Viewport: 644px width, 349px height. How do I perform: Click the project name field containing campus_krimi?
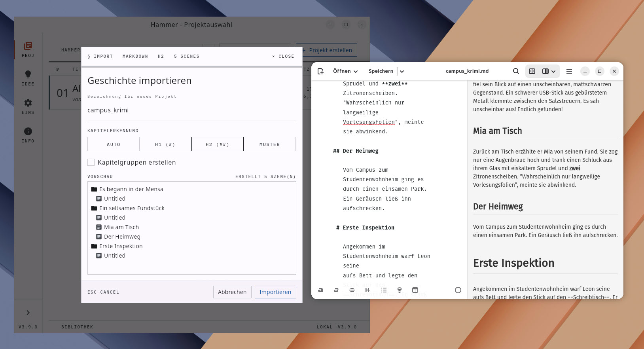coord(192,110)
